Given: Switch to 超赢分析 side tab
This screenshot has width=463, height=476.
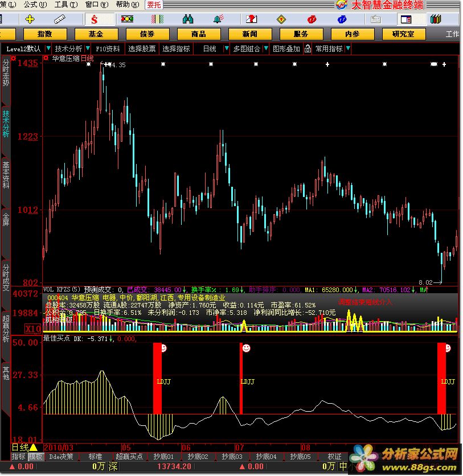Looking at the screenshot, I should (x=6, y=329).
